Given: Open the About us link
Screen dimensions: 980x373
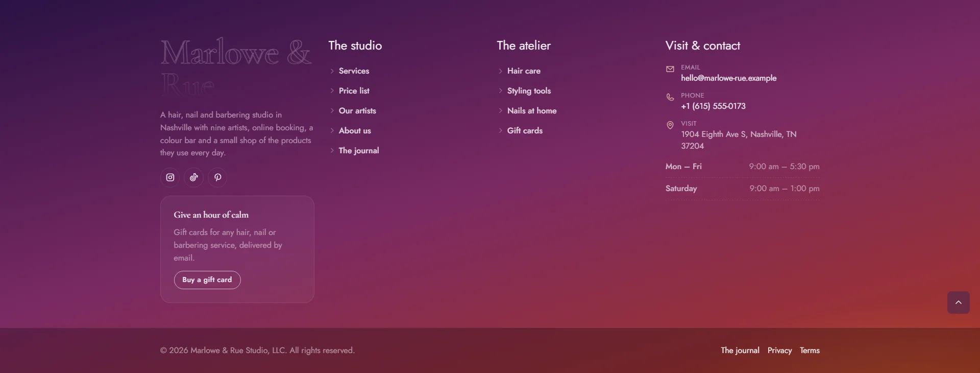Looking at the screenshot, I should click(355, 131).
